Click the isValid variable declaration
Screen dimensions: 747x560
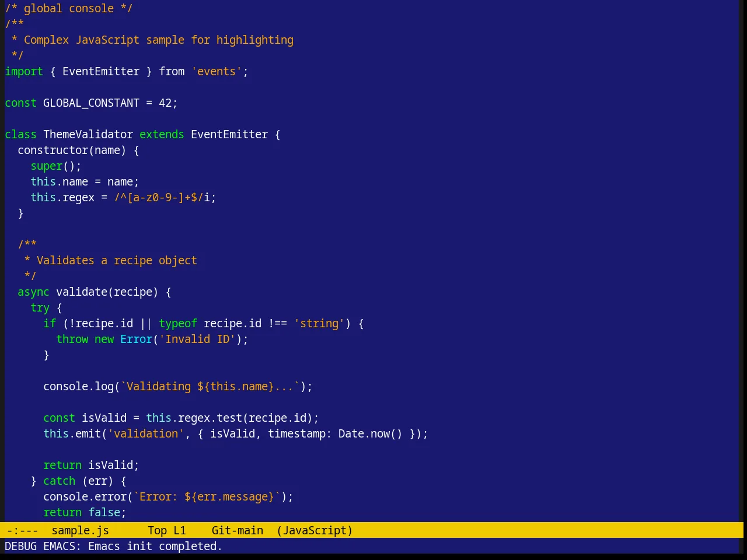(x=104, y=418)
